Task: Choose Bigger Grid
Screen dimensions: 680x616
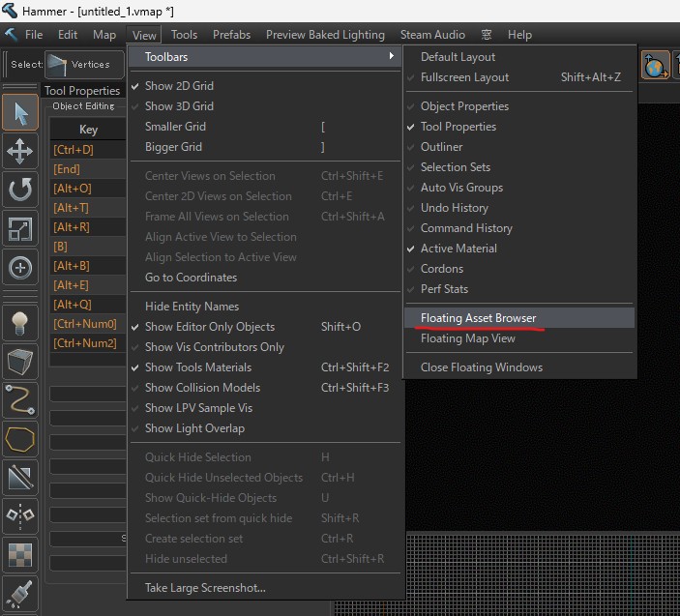Action: (265, 147)
